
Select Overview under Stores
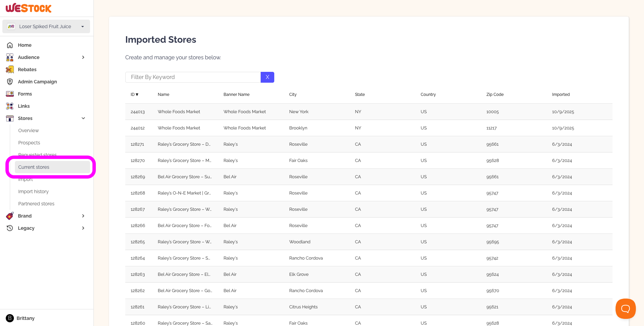(x=28, y=130)
